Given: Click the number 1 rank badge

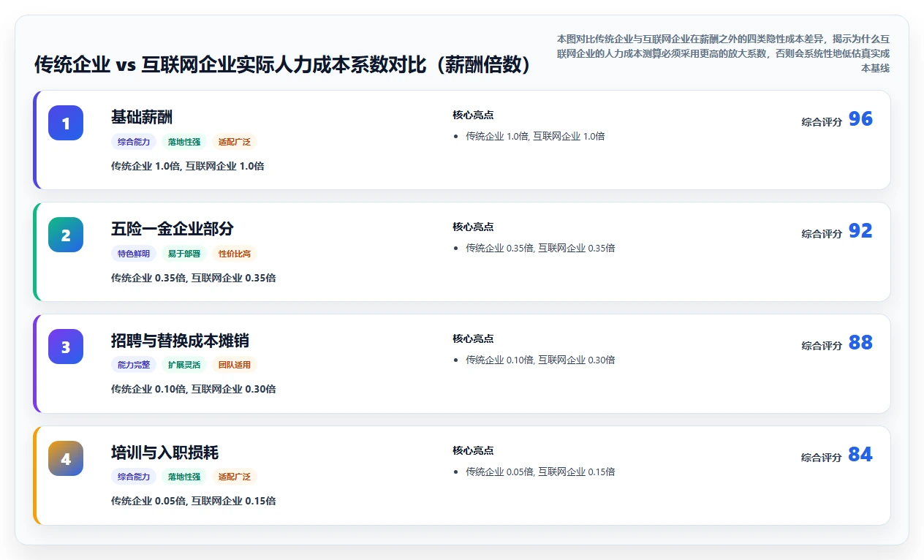Looking at the screenshot, I should [x=66, y=123].
